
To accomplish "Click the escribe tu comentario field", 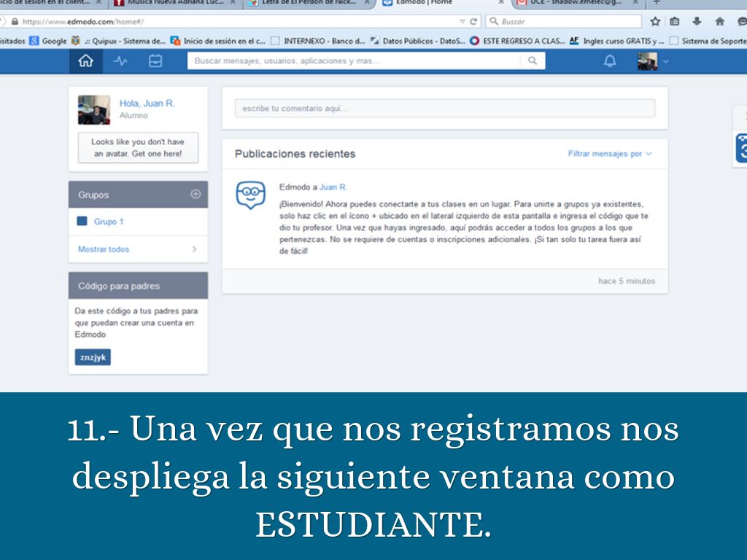I will pyautogui.click(x=444, y=109).
